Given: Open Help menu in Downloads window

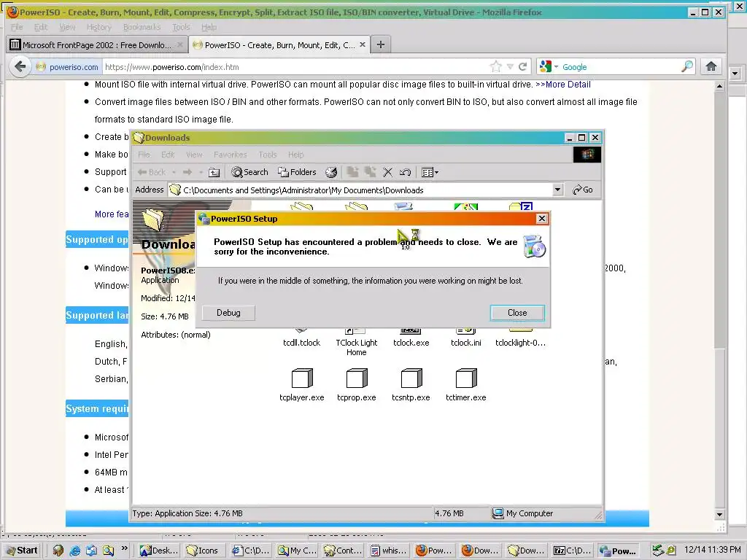Looking at the screenshot, I should pos(295,155).
